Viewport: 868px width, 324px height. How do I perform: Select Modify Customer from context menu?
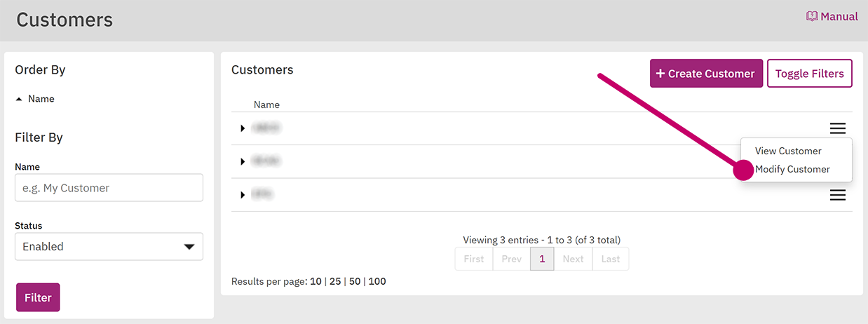click(792, 169)
